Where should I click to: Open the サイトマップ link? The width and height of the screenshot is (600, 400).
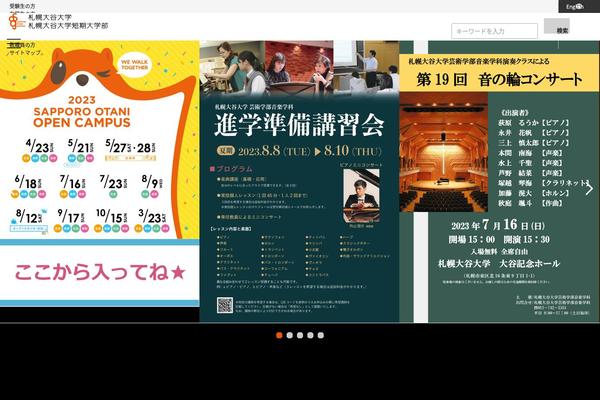25,52
